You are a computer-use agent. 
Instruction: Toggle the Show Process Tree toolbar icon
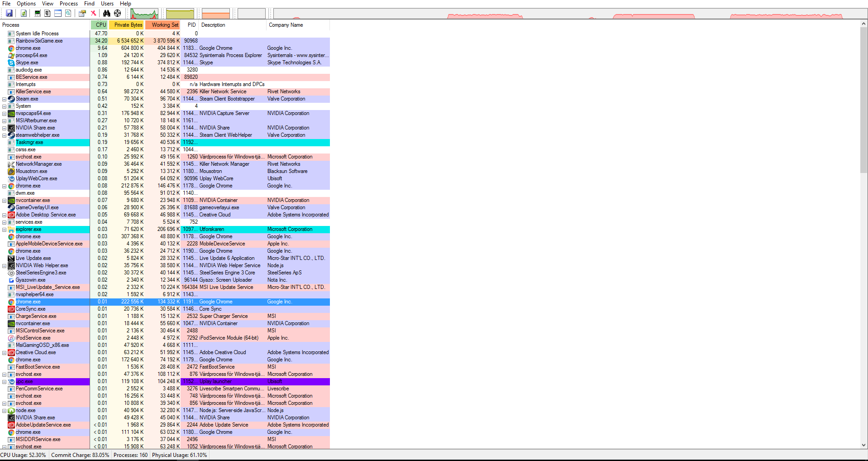pos(48,13)
